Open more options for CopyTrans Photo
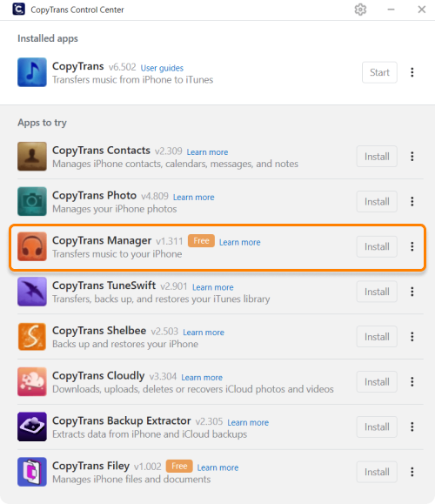The width and height of the screenshot is (435, 504). [412, 202]
